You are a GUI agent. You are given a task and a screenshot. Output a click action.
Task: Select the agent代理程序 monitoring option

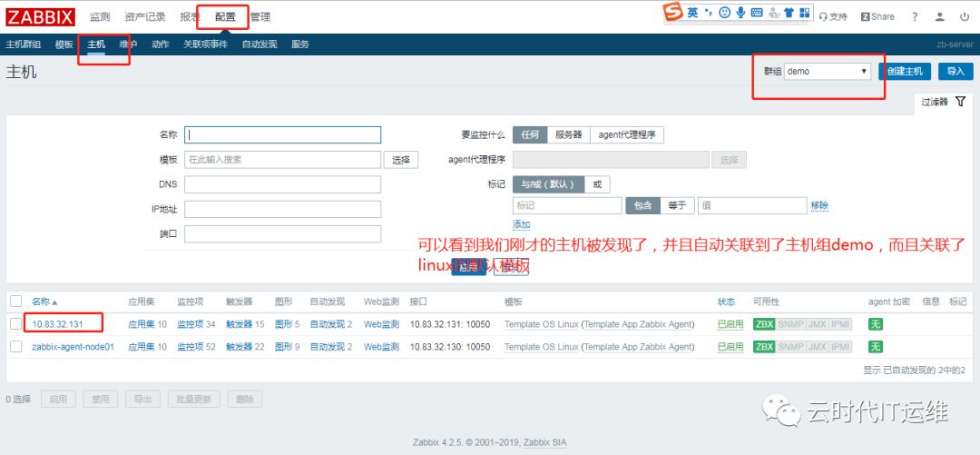(627, 134)
